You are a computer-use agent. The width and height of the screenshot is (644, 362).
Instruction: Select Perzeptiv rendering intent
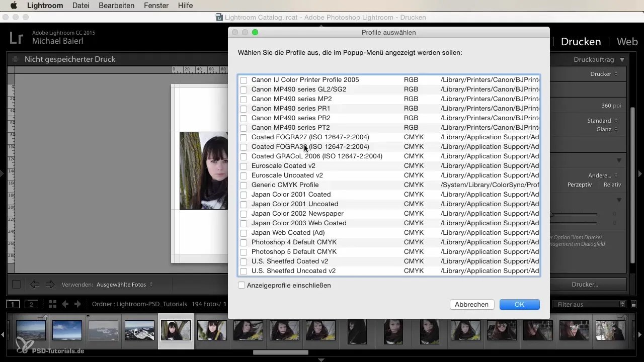click(580, 185)
